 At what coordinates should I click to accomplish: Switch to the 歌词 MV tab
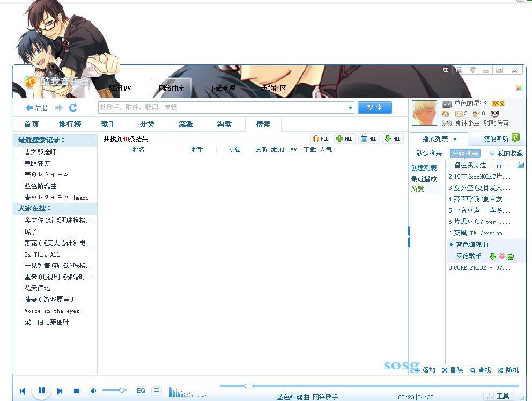click(x=120, y=89)
